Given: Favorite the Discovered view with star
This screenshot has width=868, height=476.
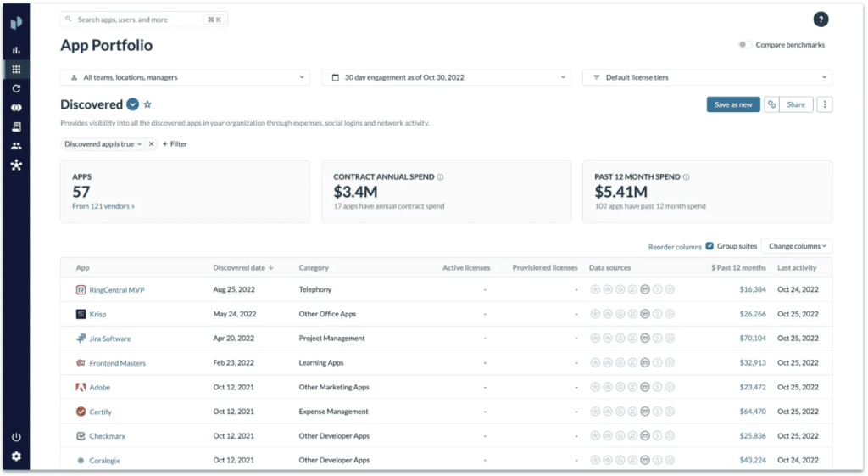Looking at the screenshot, I should (147, 104).
